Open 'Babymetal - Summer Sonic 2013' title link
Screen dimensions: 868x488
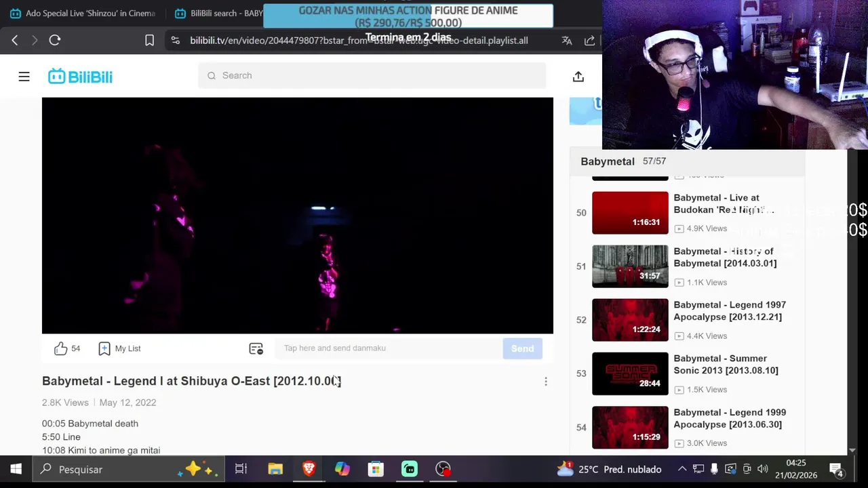pos(726,365)
